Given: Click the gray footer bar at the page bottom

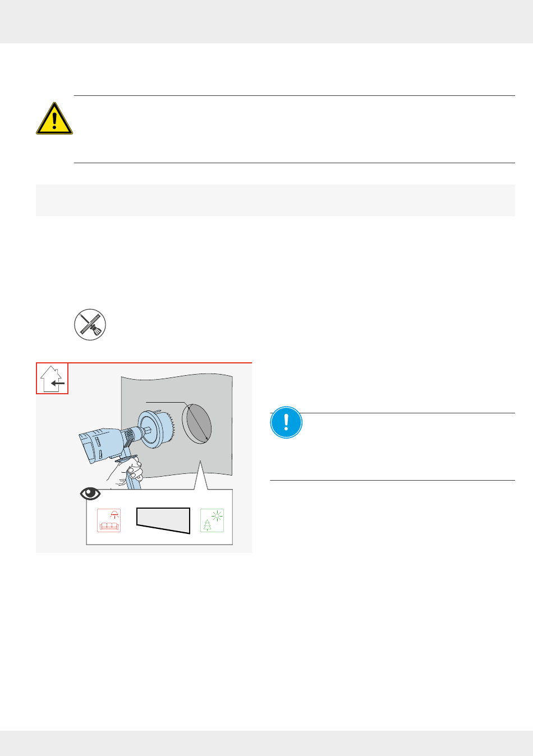Looking at the screenshot, I should (x=266, y=743).
